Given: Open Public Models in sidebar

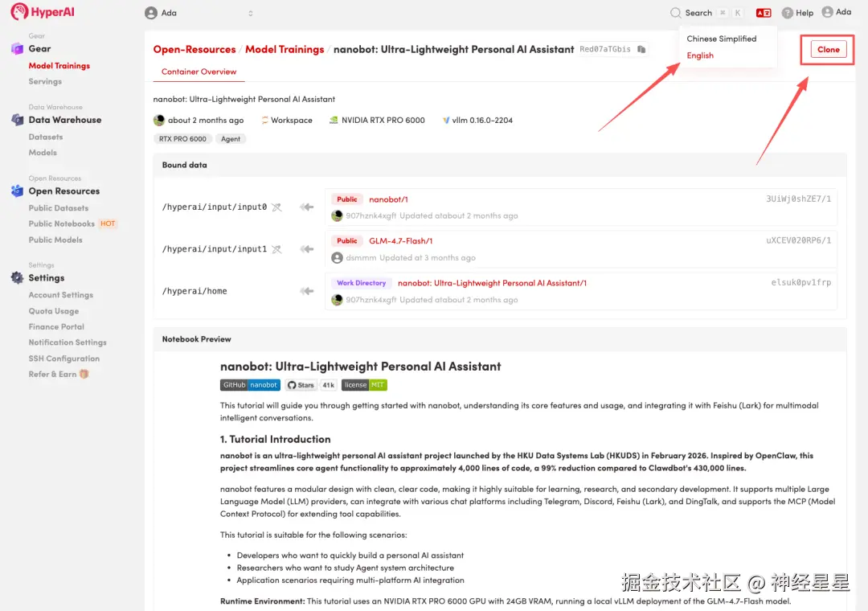Looking at the screenshot, I should [55, 240].
